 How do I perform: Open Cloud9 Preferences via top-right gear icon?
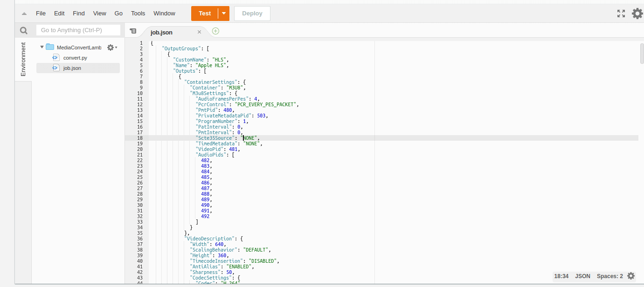(x=637, y=13)
